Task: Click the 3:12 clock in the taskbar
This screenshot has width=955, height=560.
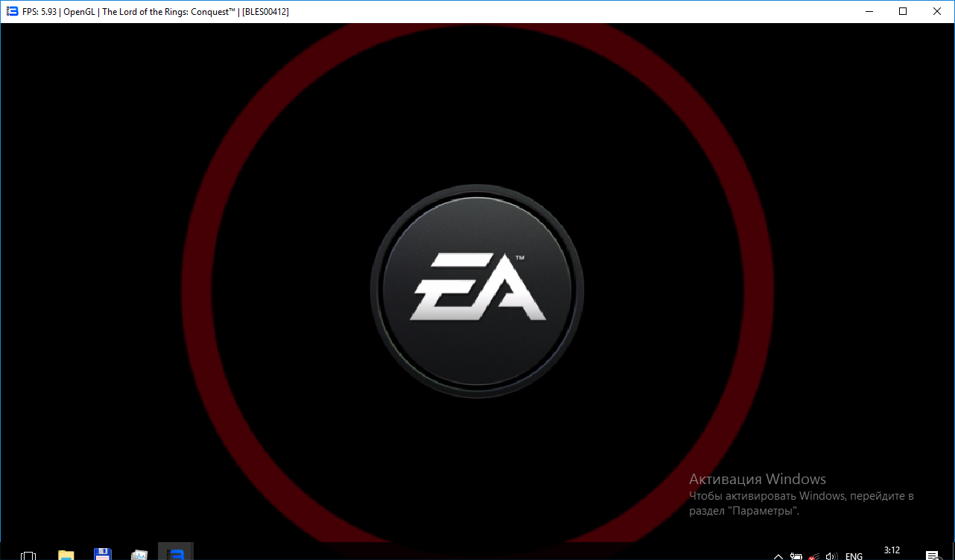Action: click(x=892, y=551)
